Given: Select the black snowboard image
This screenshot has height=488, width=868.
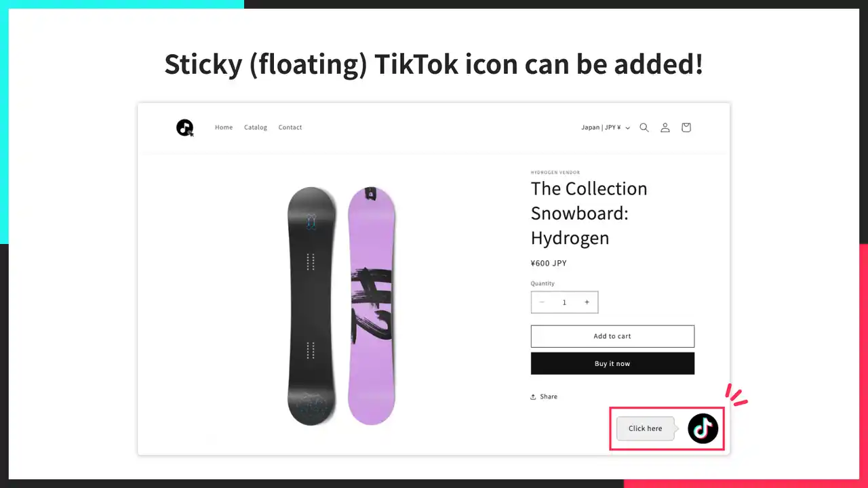Looking at the screenshot, I should tap(311, 306).
